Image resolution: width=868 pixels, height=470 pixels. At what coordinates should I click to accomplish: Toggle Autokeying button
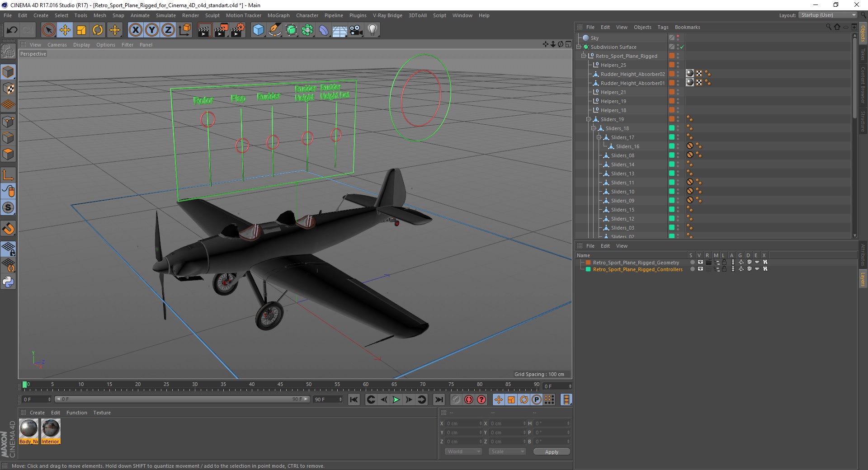(469, 399)
